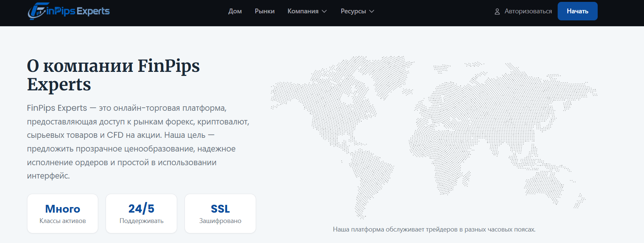Expand the Ресурсы menu
644x243 pixels.
tap(358, 11)
